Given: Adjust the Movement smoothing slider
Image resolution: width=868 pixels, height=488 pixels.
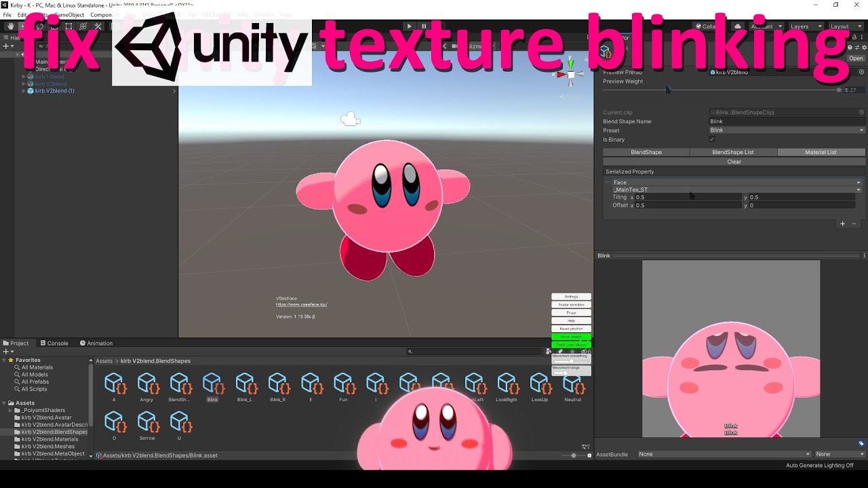Looking at the screenshot, I should tap(572, 361).
